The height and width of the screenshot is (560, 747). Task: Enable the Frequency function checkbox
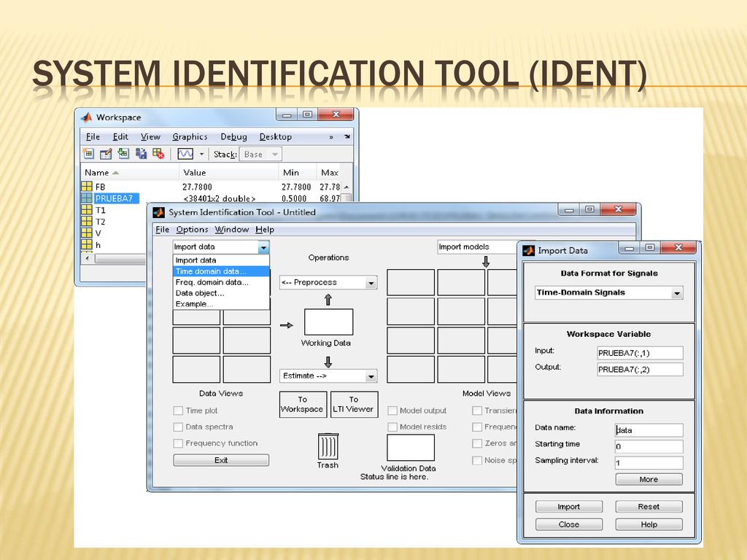(178, 443)
